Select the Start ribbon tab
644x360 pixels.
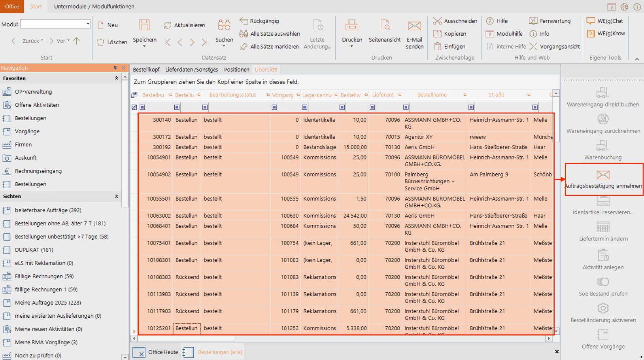point(36,6)
